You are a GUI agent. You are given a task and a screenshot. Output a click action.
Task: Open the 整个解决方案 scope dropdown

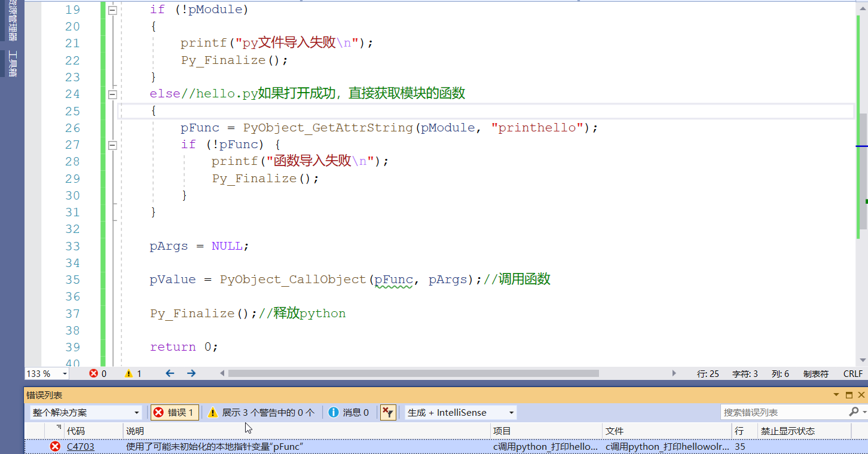click(x=86, y=412)
